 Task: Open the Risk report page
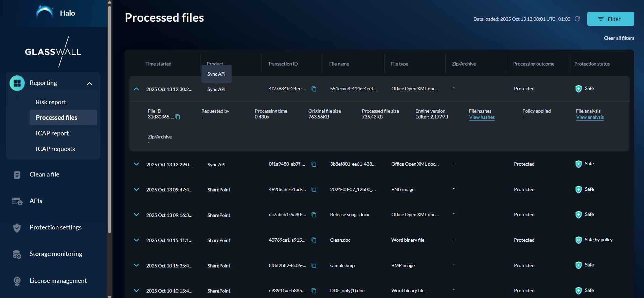coord(51,102)
